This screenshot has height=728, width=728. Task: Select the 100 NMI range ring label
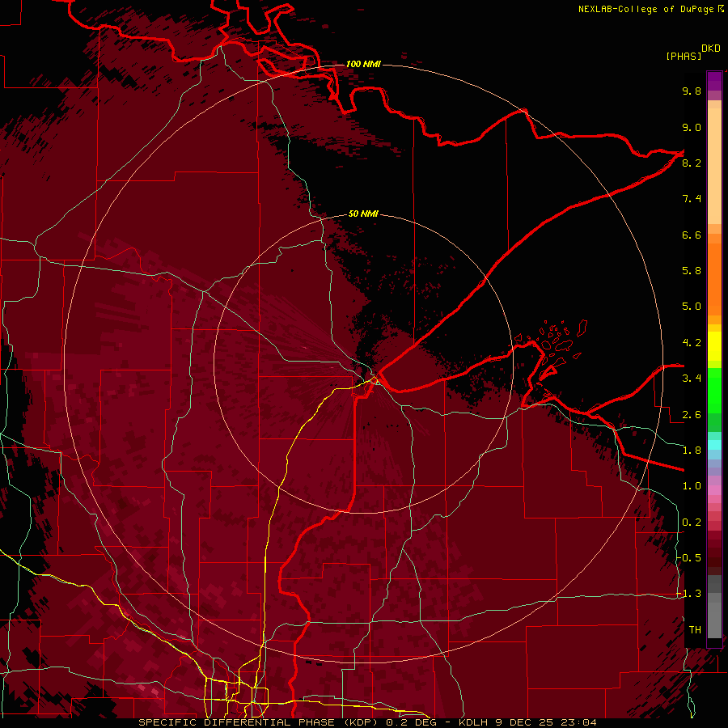[x=363, y=64]
